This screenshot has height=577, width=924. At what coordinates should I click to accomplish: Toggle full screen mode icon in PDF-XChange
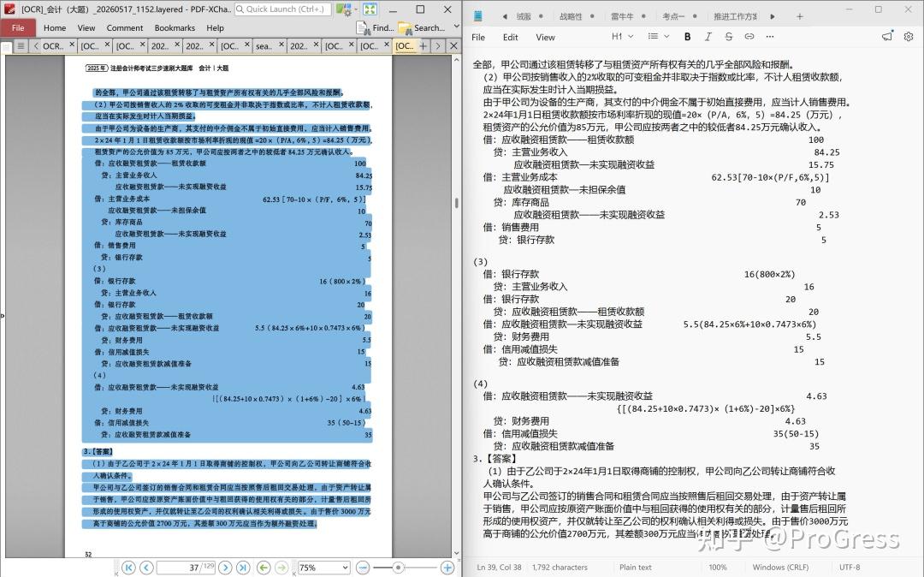point(370,9)
